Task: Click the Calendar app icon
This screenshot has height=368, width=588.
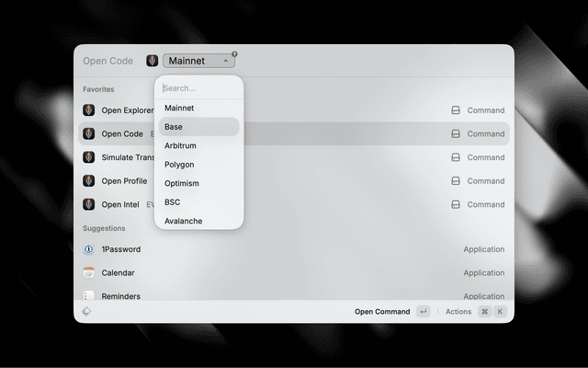Action: click(x=89, y=273)
